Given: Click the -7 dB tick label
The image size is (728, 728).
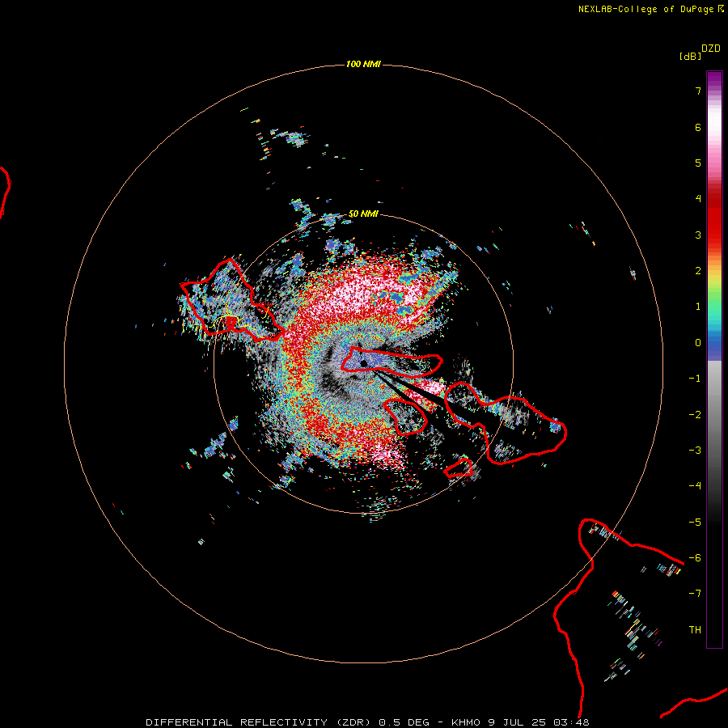Looking at the screenshot, I should pyautogui.click(x=695, y=594).
